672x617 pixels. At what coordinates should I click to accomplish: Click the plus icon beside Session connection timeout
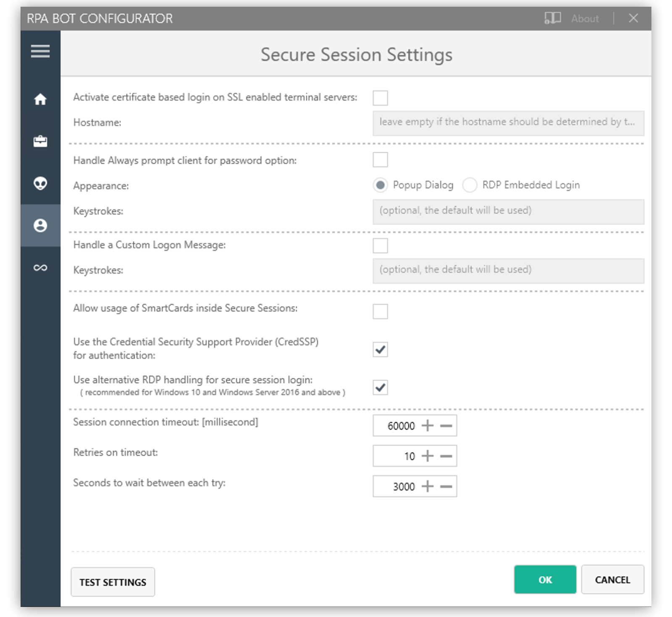pyautogui.click(x=428, y=425)
